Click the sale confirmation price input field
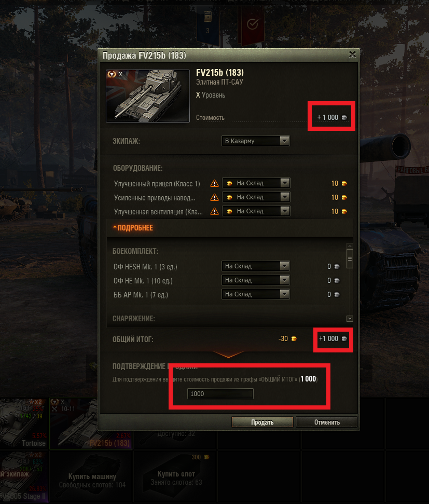 220,394
